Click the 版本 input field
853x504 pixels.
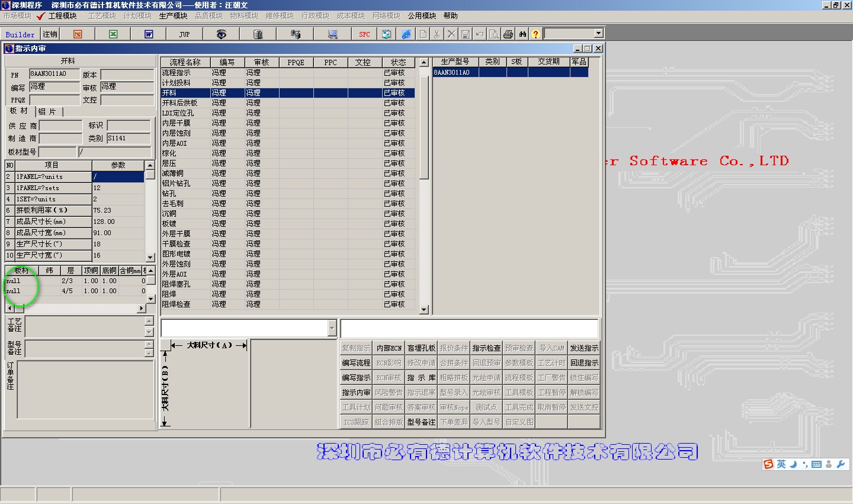(x=127, y=75)
